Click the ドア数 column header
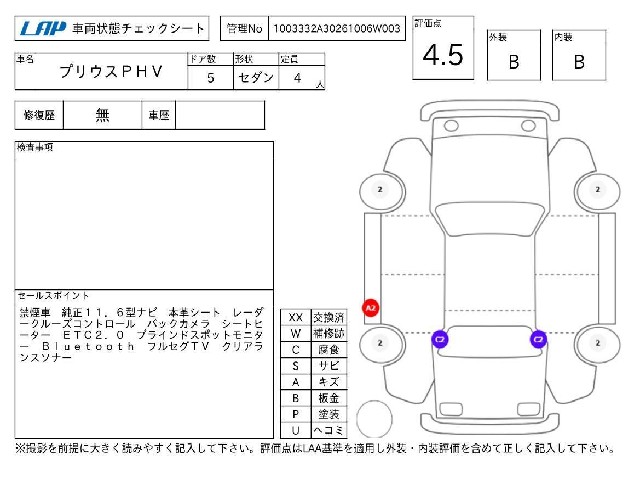Image resolution: width=640 pixels, height=480 pixels. [202, 59]
